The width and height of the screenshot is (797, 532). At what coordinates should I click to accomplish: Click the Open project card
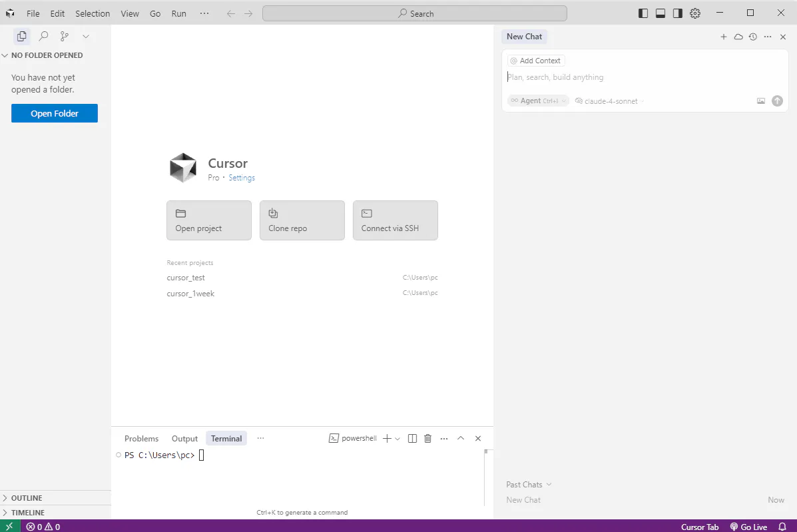pyautogui.click(x=209, y=220)
